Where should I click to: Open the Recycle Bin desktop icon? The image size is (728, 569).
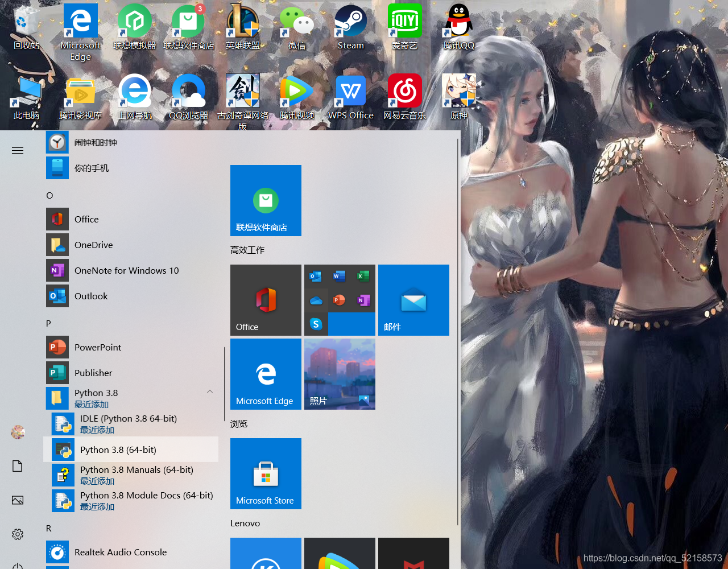26,28
